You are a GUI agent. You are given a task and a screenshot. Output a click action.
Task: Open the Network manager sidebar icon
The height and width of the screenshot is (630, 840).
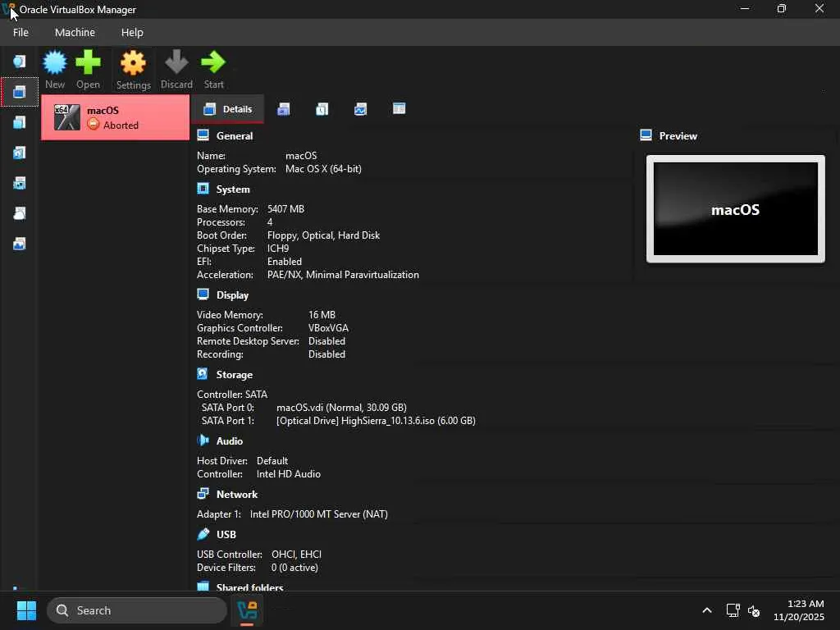[x=20, y=183]
